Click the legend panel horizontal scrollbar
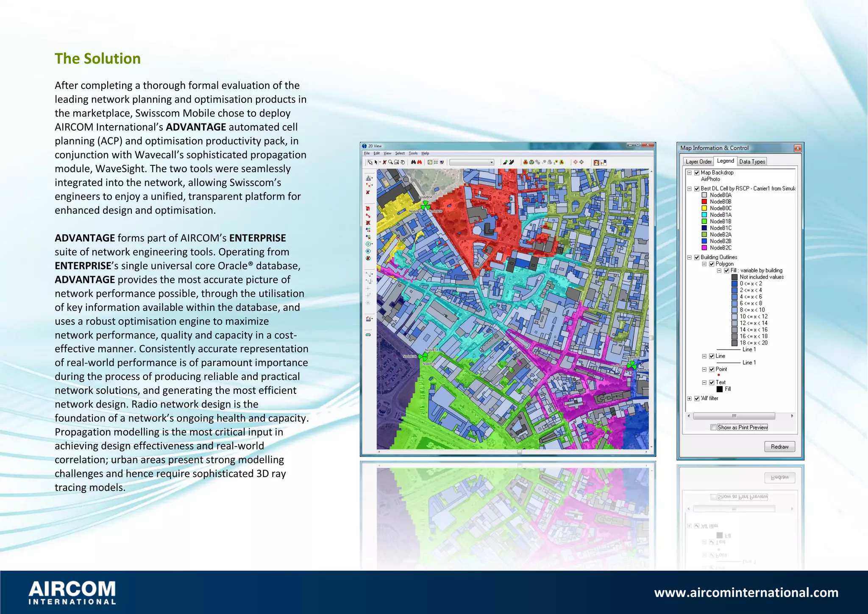The width and height of the screenshot is (868, 614). 734,416
